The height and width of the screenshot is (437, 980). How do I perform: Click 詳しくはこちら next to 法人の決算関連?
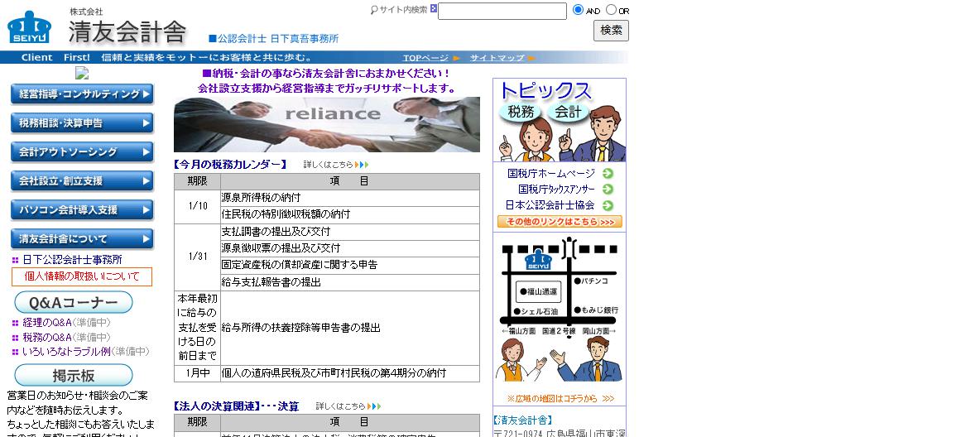341,406
